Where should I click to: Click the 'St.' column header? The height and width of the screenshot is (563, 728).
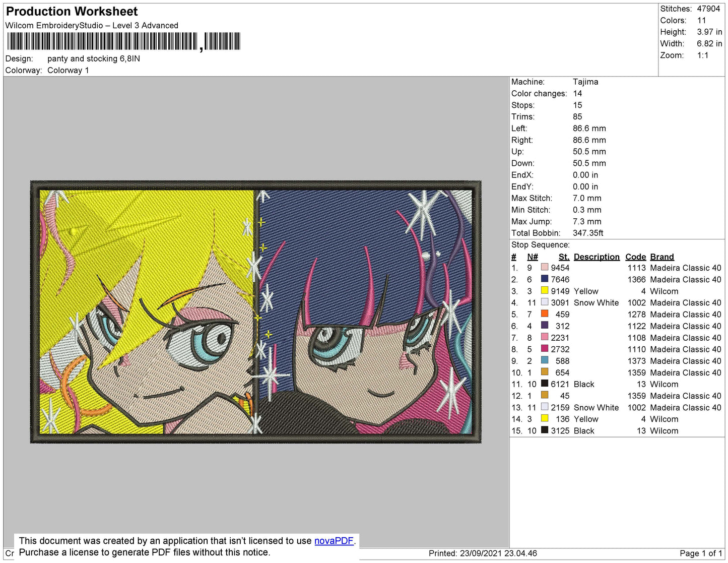point(564,257)
